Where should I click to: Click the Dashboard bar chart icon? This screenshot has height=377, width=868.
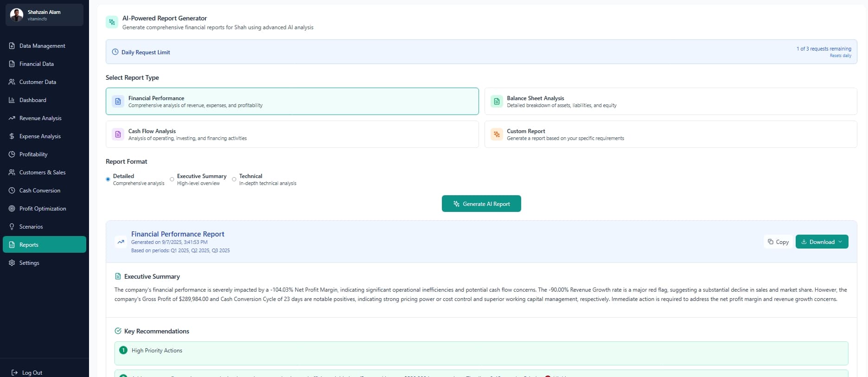pyautogui.click(x=12, y=100)
